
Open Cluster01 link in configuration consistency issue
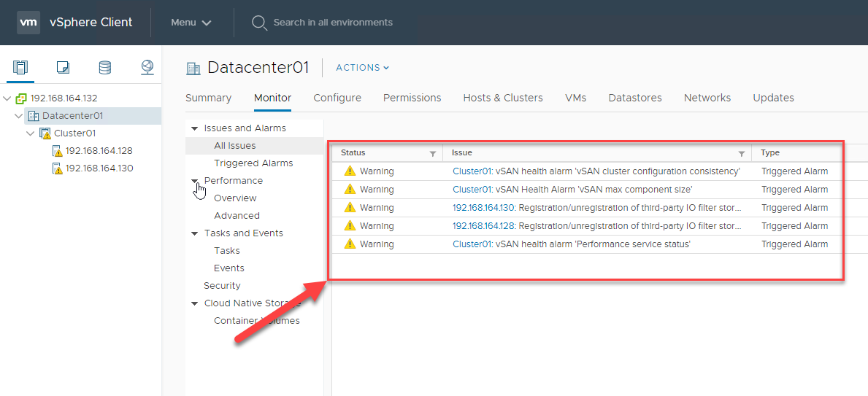[472, 171]
